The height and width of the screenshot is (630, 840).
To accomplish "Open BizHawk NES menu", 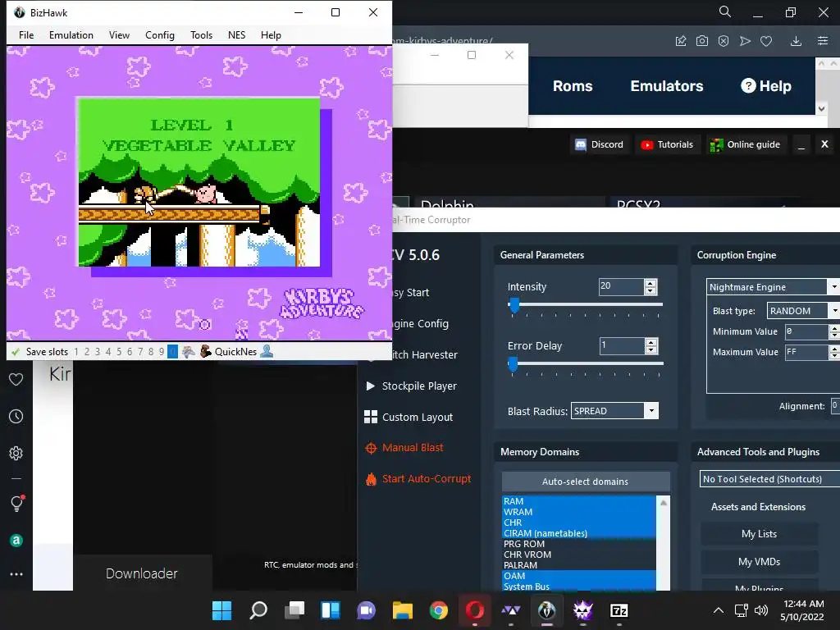I will [x=236, y=34].
